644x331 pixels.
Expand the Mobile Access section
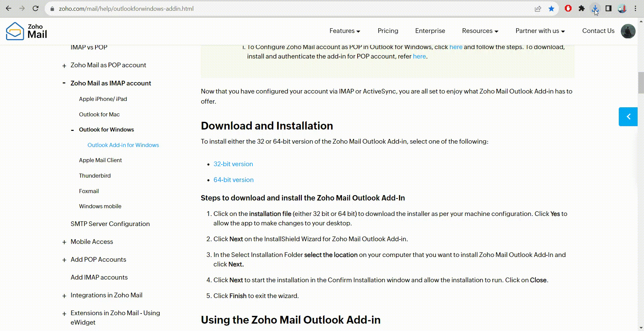pyautogui.click(x=64, y=242)
